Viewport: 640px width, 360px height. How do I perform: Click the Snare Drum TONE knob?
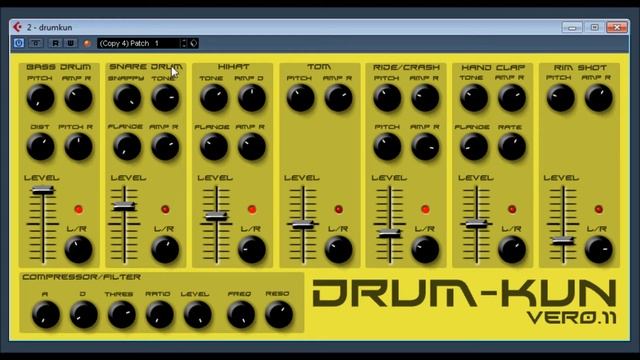165,98
